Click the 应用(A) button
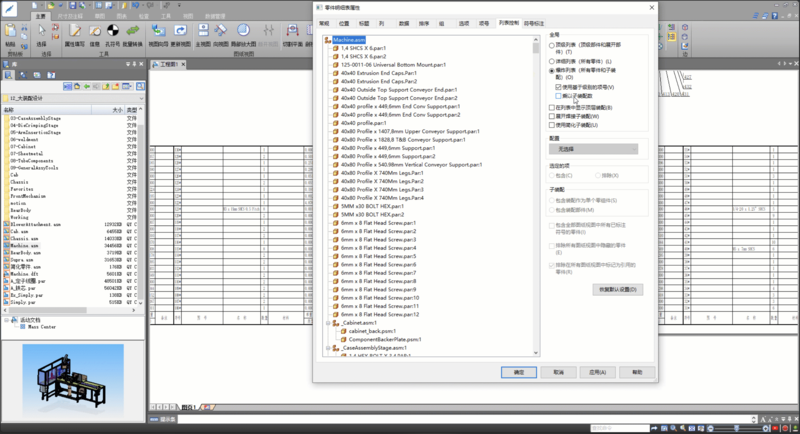 tap(597, 372)
